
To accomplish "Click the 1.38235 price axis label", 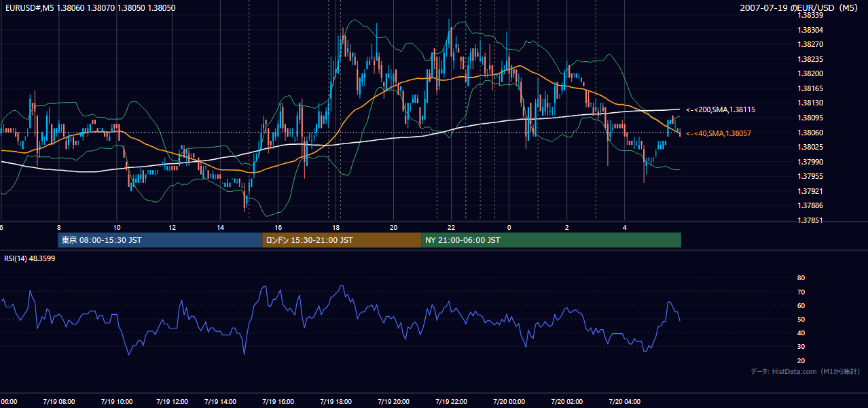I will click(812, 59).
